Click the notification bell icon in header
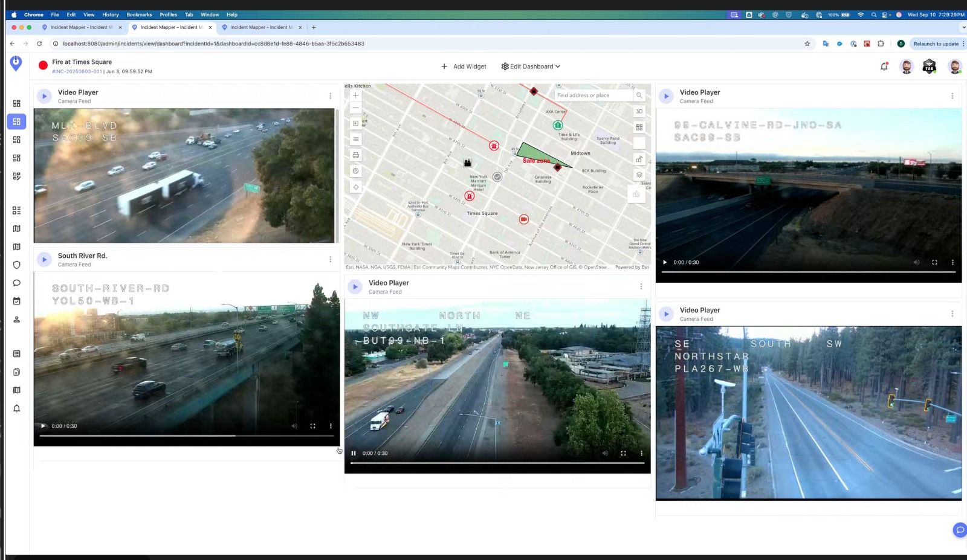Screen dimensions: 967x560 coord(884,66)
